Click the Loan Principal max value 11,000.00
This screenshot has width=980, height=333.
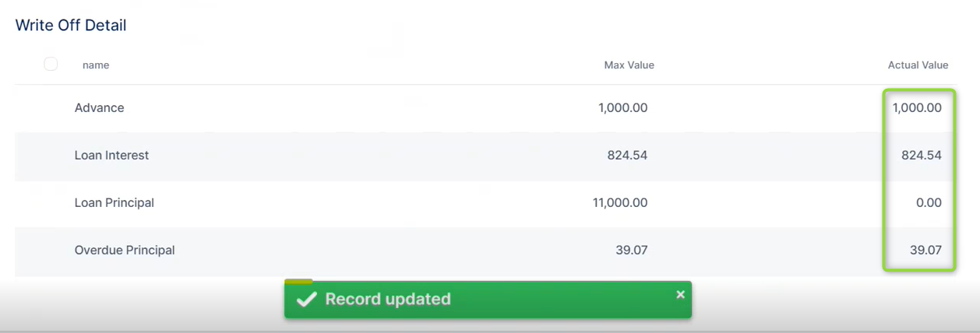619,203
